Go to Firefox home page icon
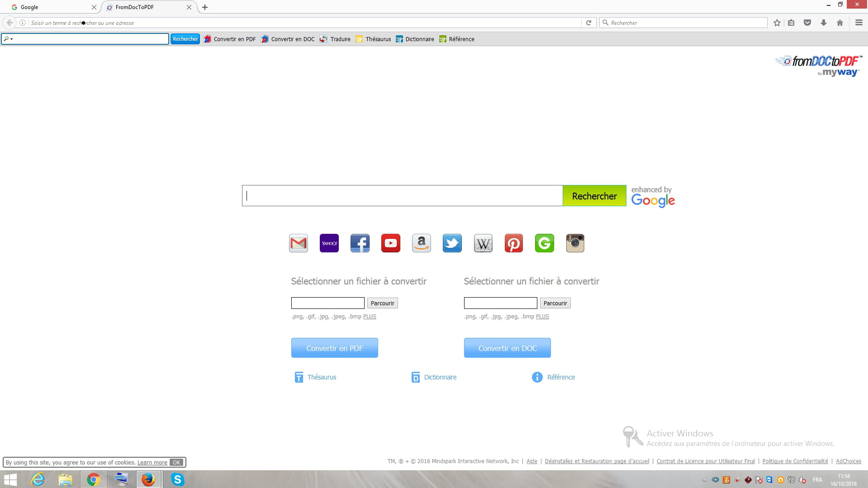This screenshot has width=868, height=488. pos(840,23)
